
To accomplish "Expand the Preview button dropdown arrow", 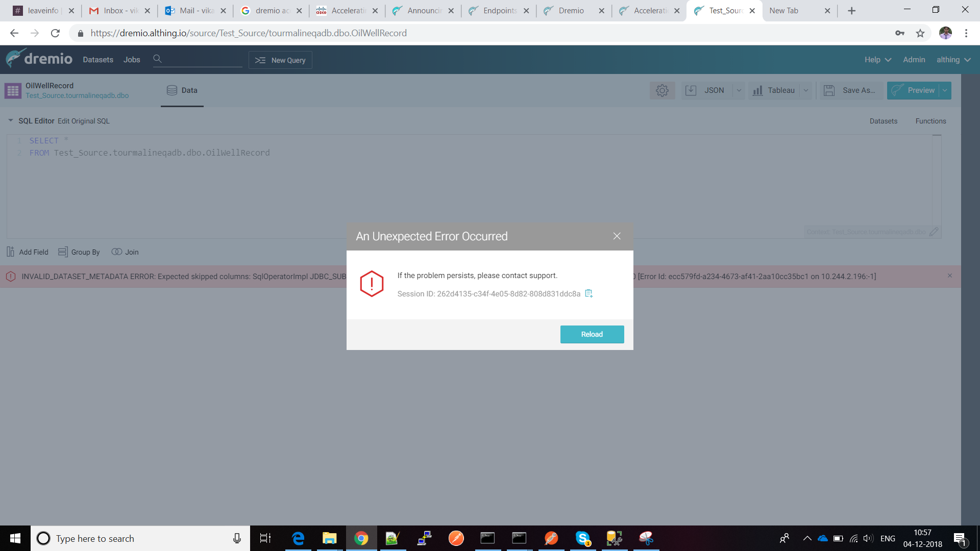I will [945, 90].
